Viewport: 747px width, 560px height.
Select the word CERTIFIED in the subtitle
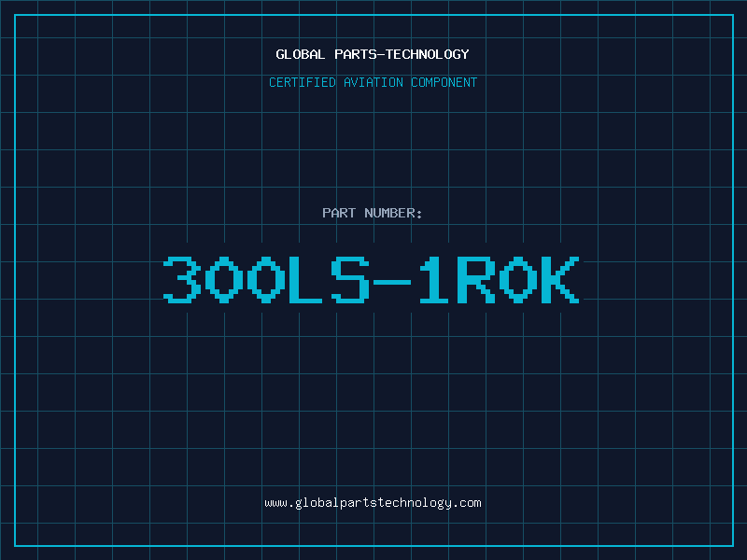303,82
